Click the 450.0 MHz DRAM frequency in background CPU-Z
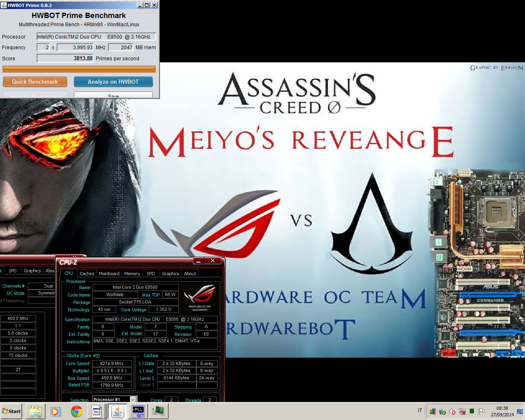Viewport: 525px width, 420px height. [18, 318]
